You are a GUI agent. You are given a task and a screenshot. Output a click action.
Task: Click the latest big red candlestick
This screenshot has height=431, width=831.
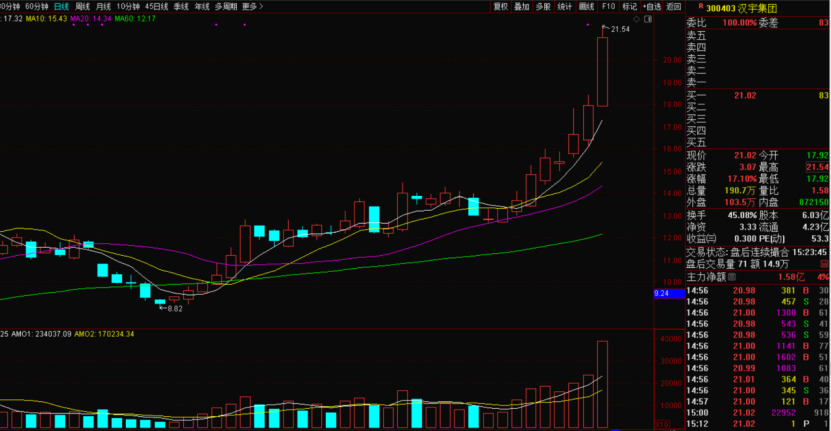coord(603,72)
